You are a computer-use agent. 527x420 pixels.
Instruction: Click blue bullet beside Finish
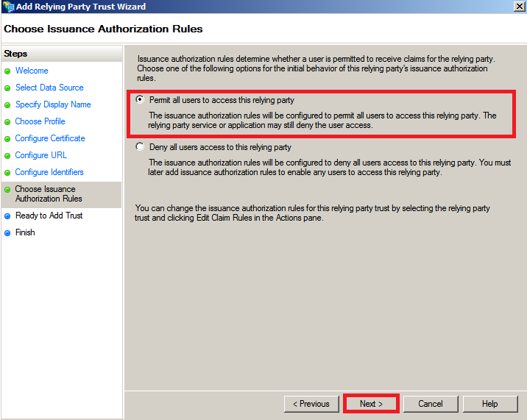pos(7,233)
